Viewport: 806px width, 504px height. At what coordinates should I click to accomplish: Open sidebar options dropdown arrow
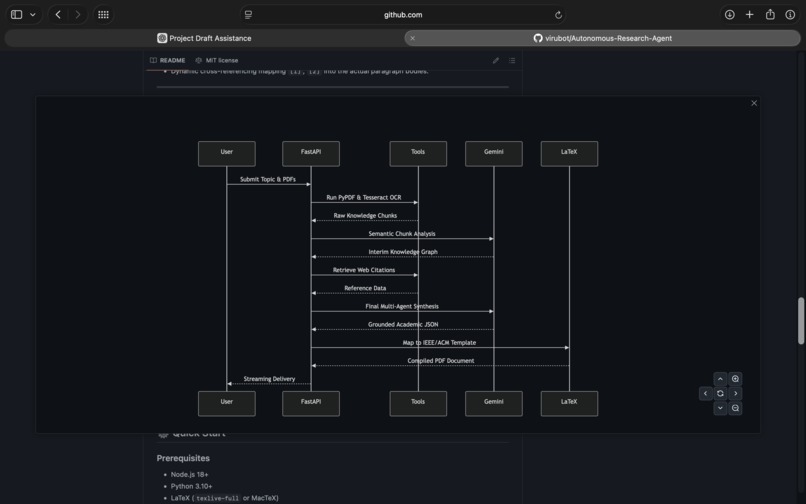[x=33, y=14]
